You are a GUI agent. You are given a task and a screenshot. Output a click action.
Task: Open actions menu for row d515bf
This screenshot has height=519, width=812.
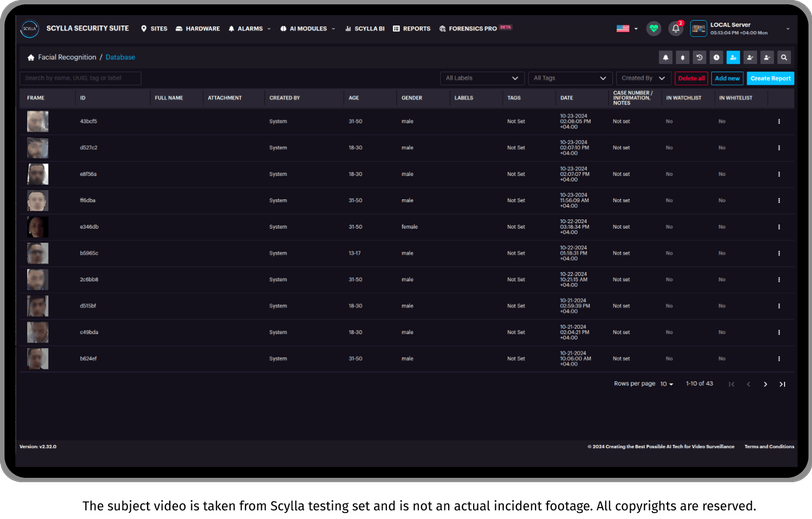(x=779, y=306)
